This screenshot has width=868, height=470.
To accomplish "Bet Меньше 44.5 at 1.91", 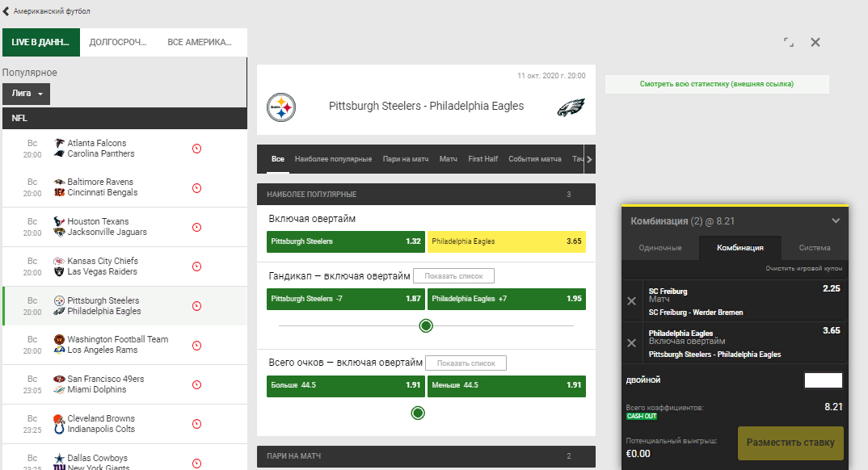I will (x=507, y=386).
